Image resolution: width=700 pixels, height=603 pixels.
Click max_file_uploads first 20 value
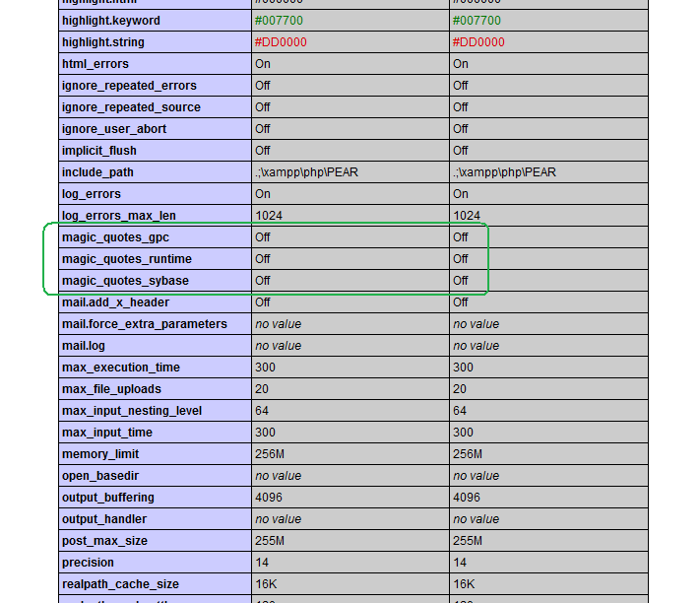(262, 389)
